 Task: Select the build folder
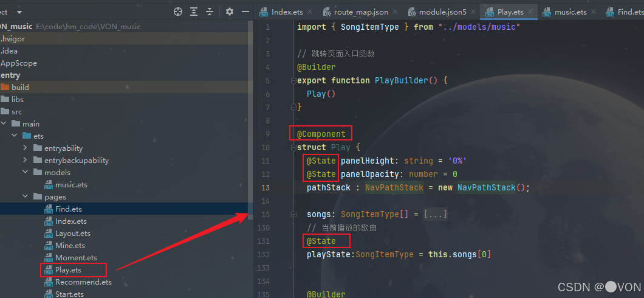(x=20, y=87)
